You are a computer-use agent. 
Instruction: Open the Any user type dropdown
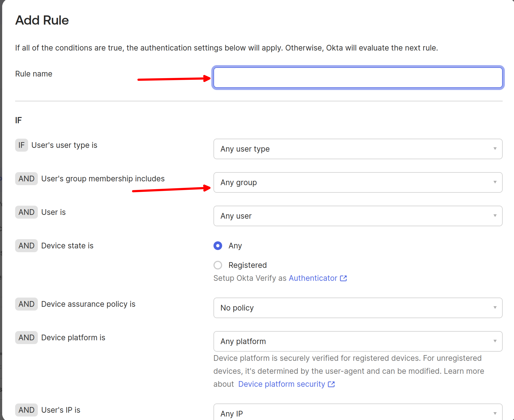(x=358, y=149)
